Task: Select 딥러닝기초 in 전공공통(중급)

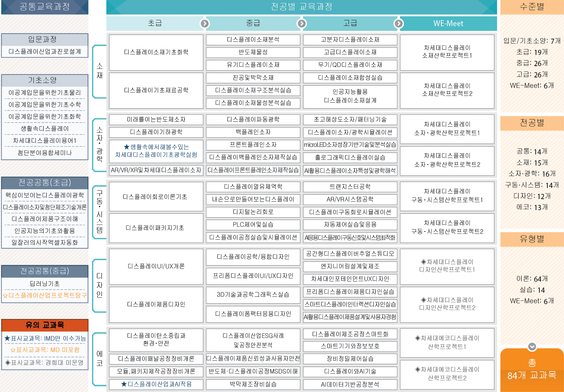Action: (45, 284)
